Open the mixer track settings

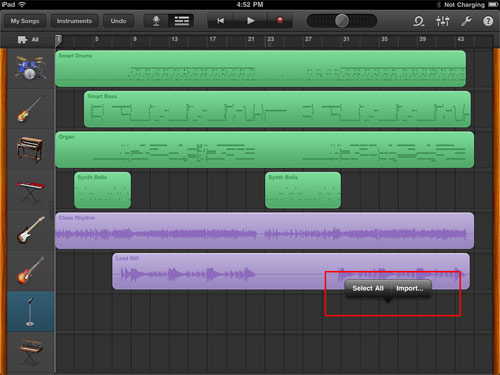coord(443,21)
